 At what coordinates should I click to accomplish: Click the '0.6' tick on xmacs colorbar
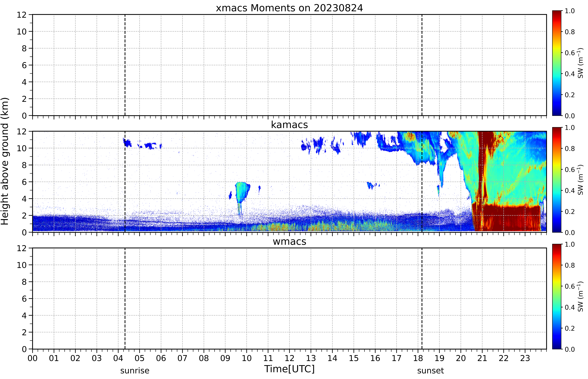[570, 53]
